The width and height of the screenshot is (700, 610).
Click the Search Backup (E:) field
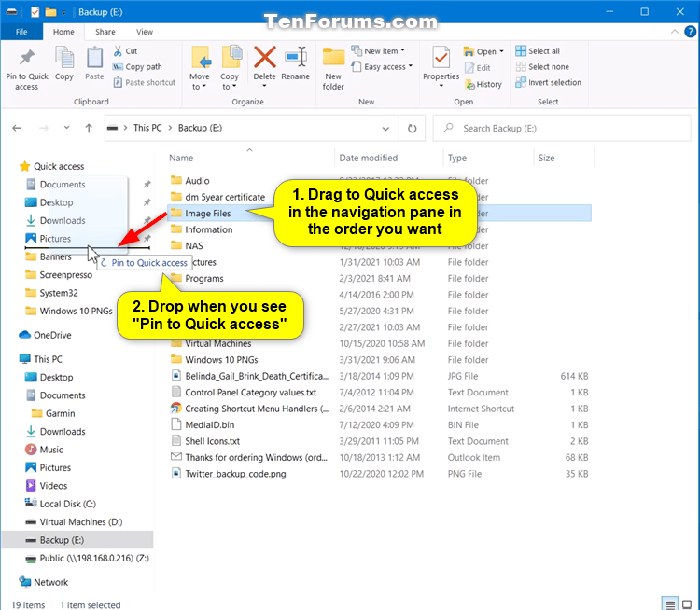562,129
